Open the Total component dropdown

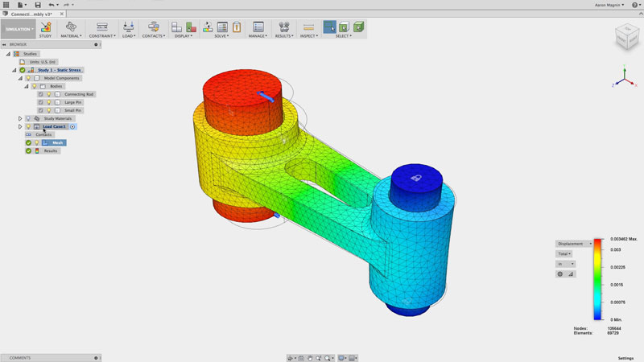click(564, 254)
